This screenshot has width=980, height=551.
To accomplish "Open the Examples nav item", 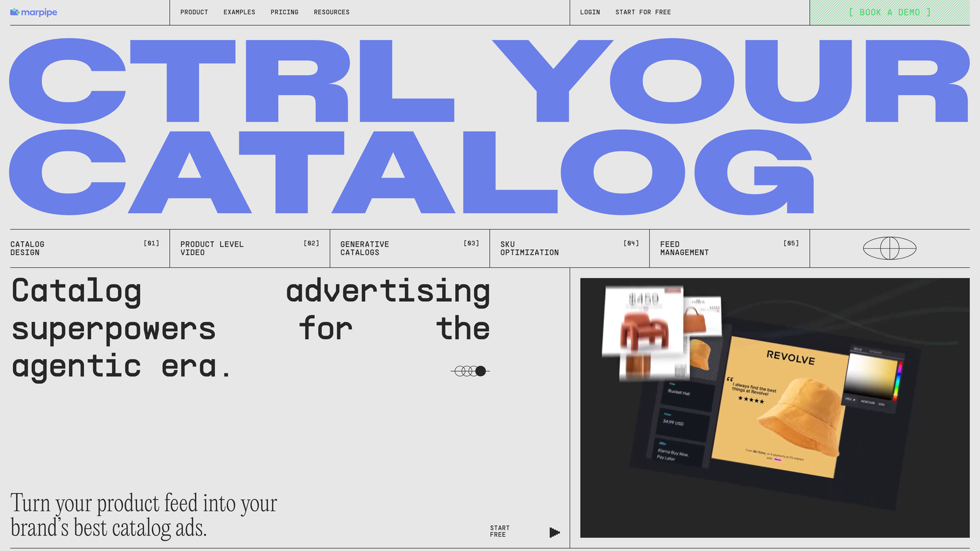I will [x=239, y=12].
